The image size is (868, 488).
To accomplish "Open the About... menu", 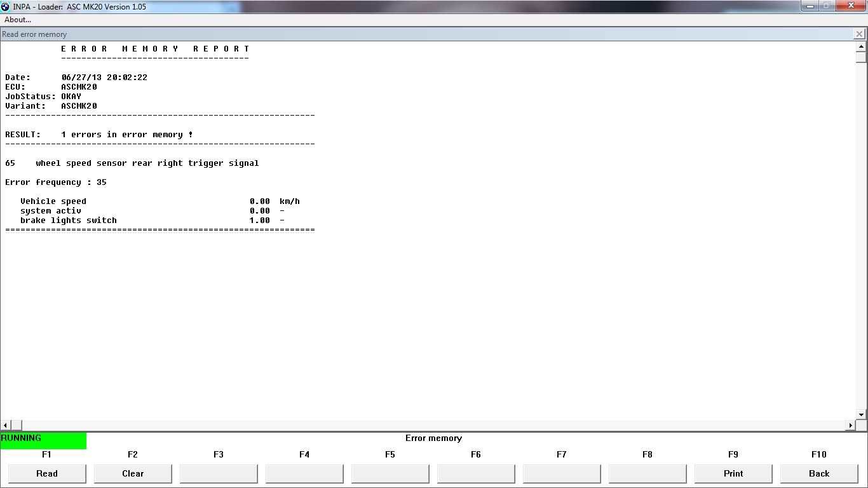I will [18, 20].
